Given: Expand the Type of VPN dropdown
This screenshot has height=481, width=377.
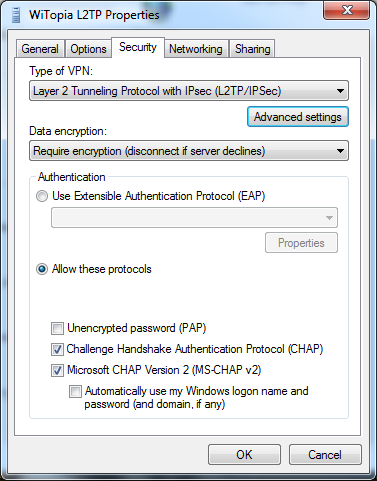Looking at the screenshot, I should coord(189,91).
